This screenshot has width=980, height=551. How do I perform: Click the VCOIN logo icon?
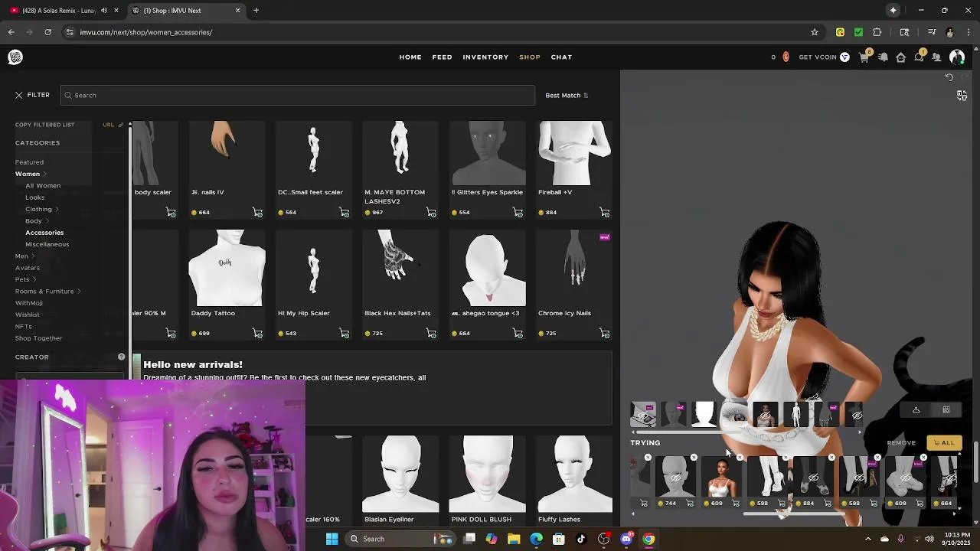pos(844,57)
